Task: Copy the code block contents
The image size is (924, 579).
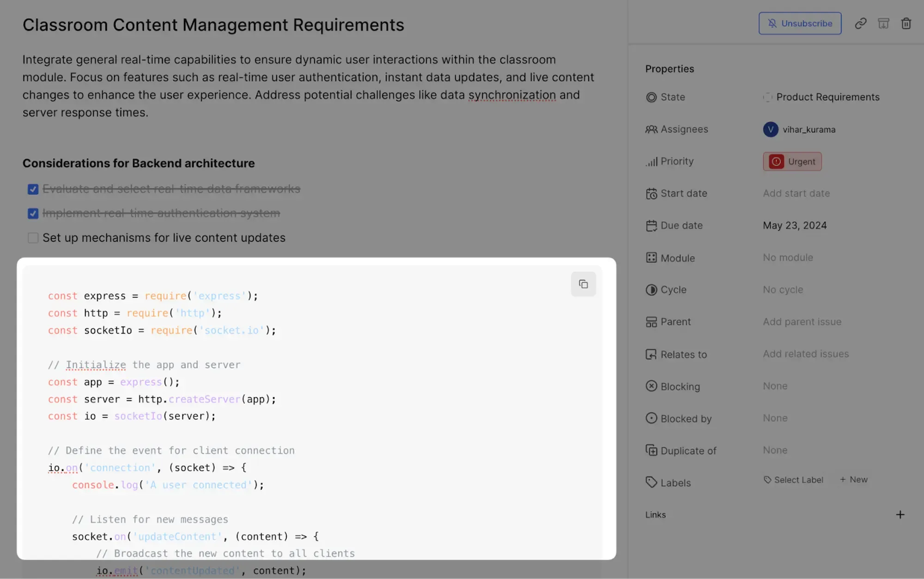Action: click(x=583, y=284)
